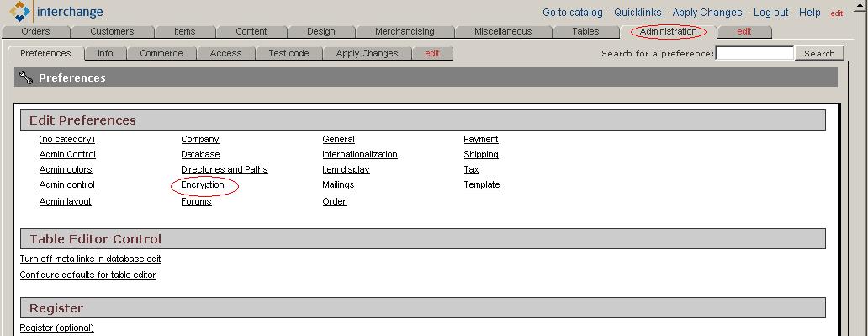Open Admin Control preferences (capital C)

[x=67, y=154]
